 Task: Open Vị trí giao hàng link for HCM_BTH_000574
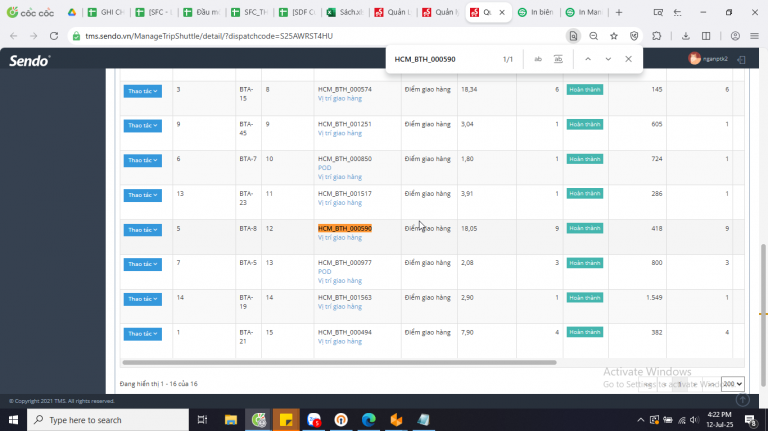click(x=340, y=98)
